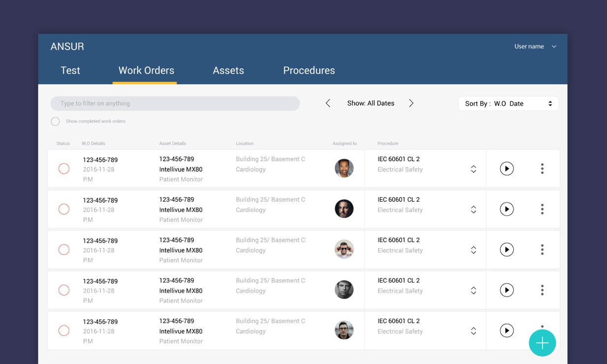This screenshot has width=607, height=364.
Task: Toggle the status circle of the first work order
Action: click(64, 169)
